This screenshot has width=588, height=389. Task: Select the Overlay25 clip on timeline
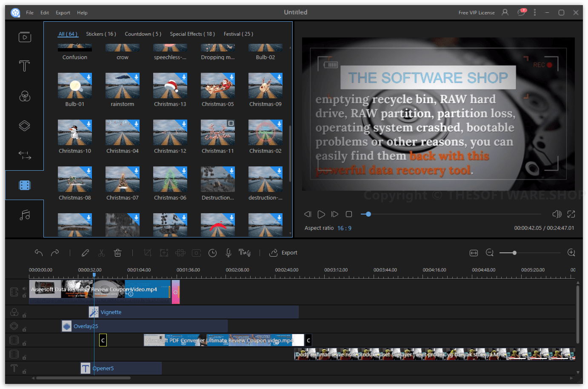pos(145,326)
